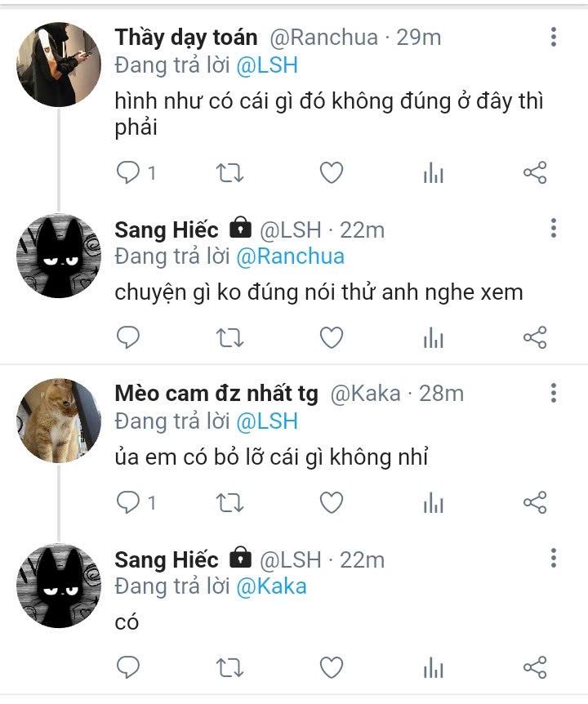Open Mèo cam đz nhất tg's profile name
The image size is (588, 704).
pos(216,394)
